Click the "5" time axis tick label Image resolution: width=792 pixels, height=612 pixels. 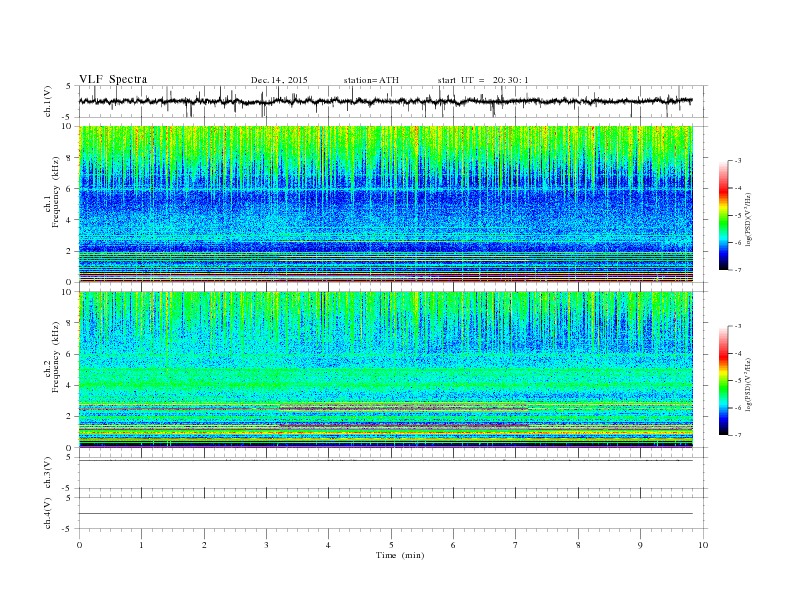click(391, 545)
